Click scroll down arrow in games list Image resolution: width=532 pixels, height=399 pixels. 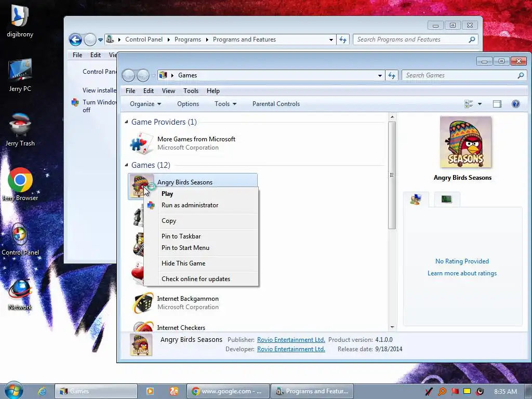point(392,327)
